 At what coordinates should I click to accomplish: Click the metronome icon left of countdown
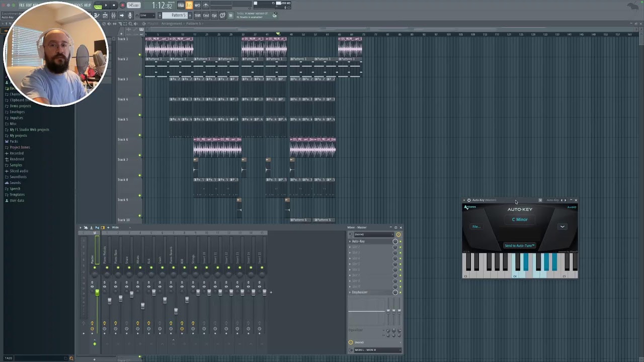181,5
